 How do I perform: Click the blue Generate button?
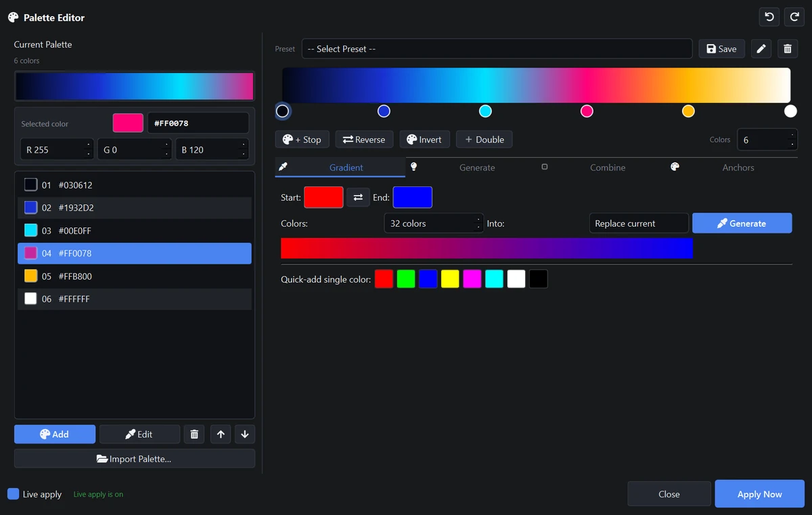coord(742,223)
